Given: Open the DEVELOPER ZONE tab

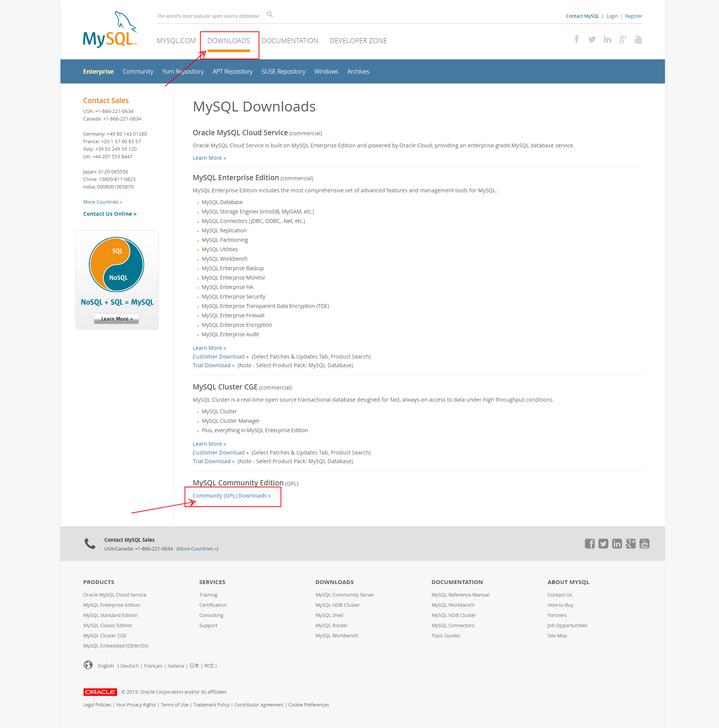Looking at the screenshot, I should [358, 41].
